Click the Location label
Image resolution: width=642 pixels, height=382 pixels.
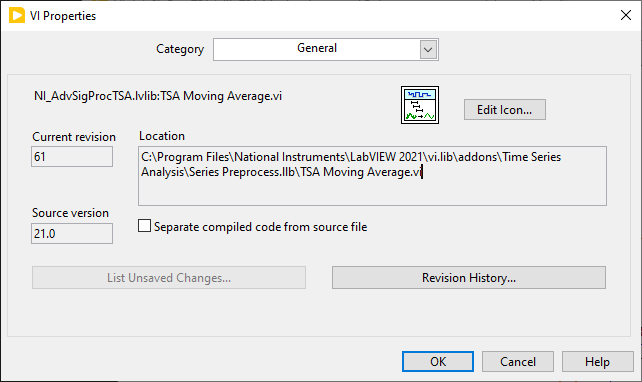[162, 136]
